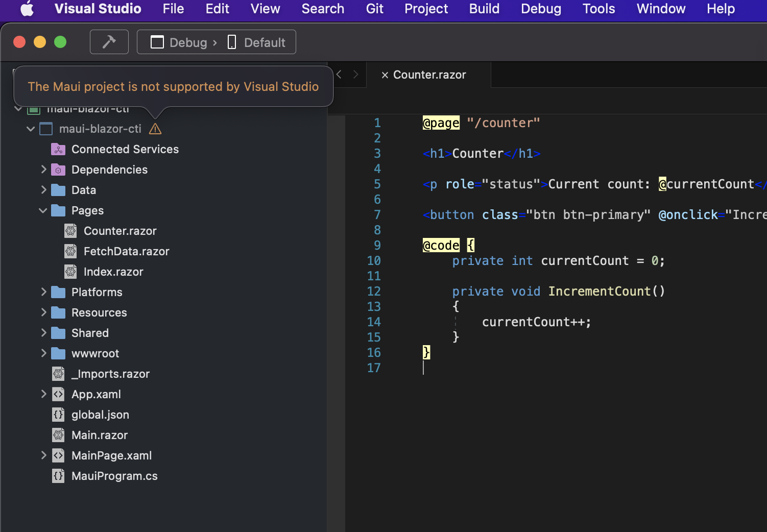
Task: Open the Visual Studio application menu
Action: pos(98,9)
